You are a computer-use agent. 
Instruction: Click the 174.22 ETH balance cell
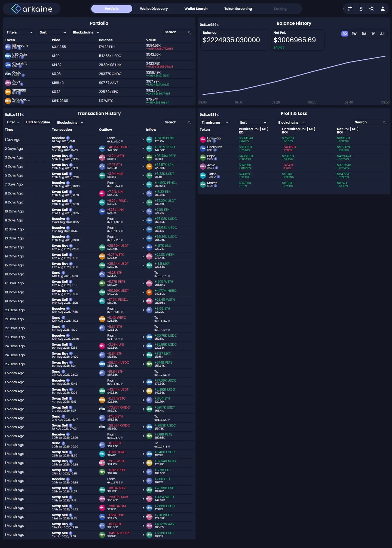click(107, 47)
